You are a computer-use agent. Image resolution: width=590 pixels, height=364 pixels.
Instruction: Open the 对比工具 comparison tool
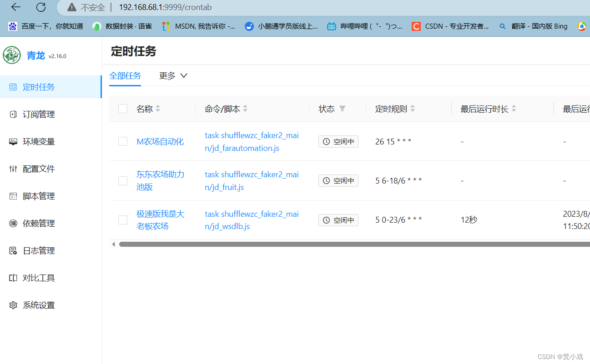[39, 278]
